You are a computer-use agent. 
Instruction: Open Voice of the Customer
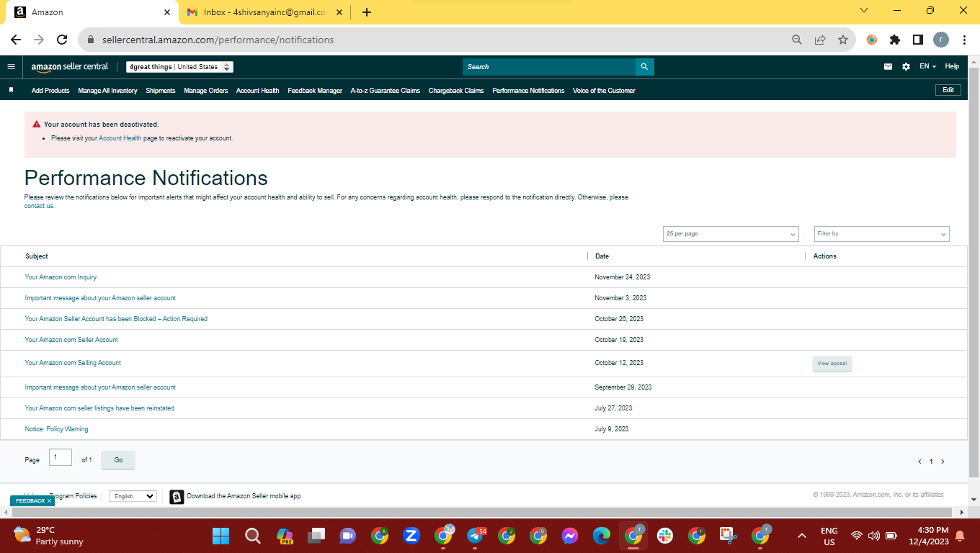pos(604,91)
